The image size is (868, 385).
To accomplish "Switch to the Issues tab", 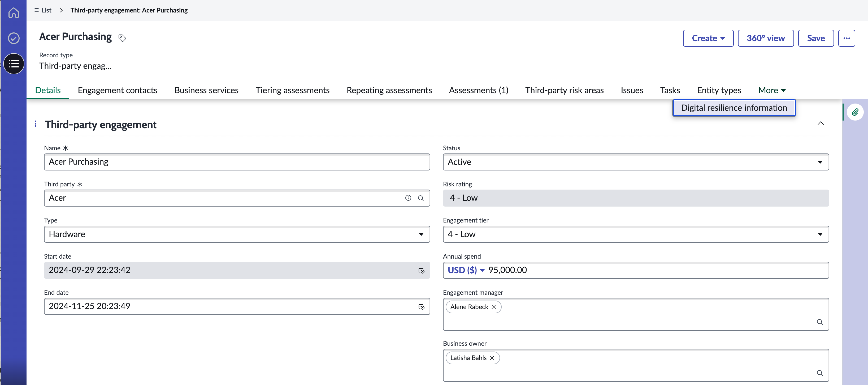I will (632, 90).
